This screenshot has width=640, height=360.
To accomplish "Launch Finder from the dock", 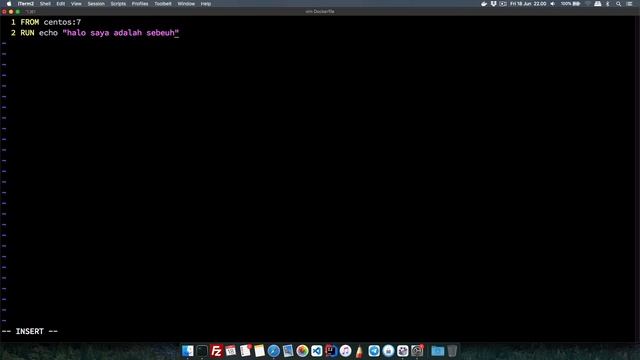I will [x=188, y=351].
